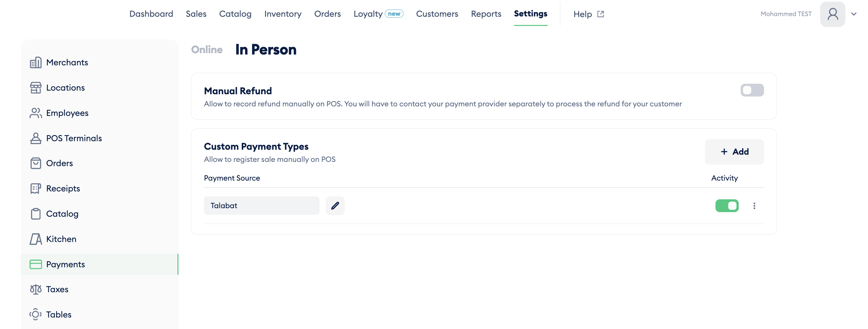Click the Activity column header
The width and height of the screenshot is (868, 329).
[724, 178]
